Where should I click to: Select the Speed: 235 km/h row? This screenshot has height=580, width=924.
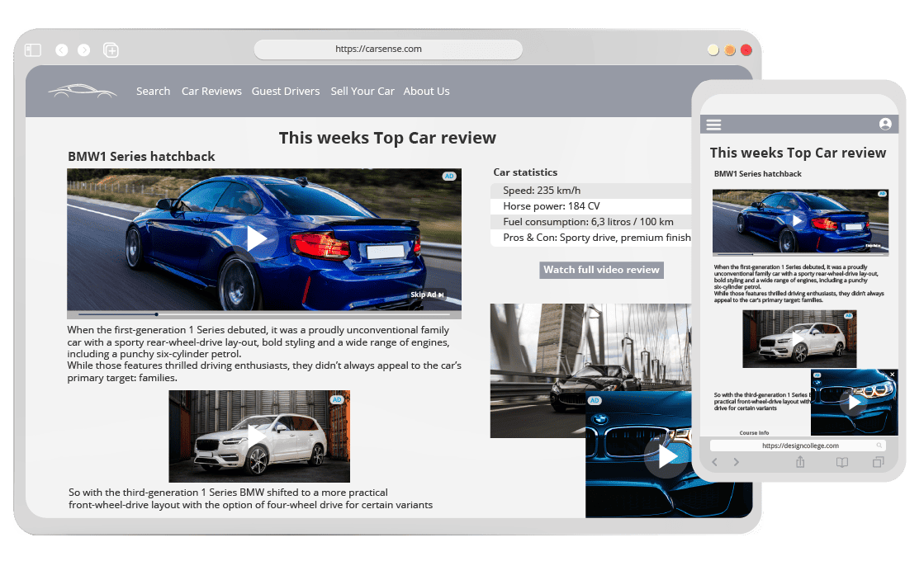pos(590,191)
